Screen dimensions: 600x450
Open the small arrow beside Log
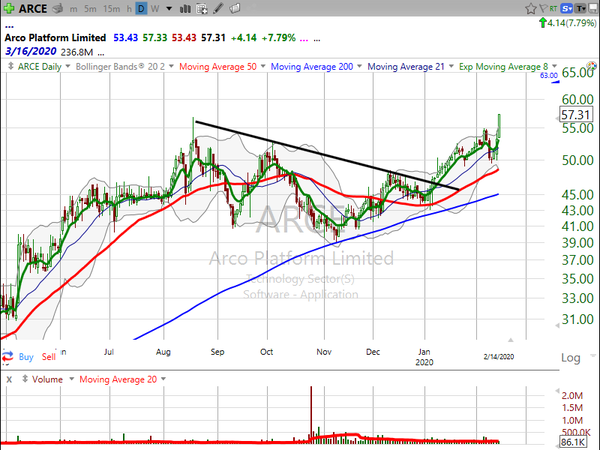593,356
